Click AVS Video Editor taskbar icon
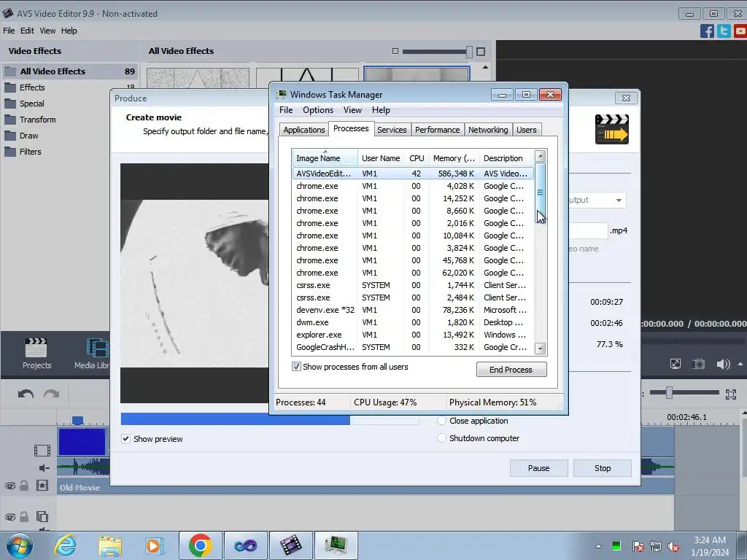The width and height of the screenshot is (747, 560). click(290, 545)
